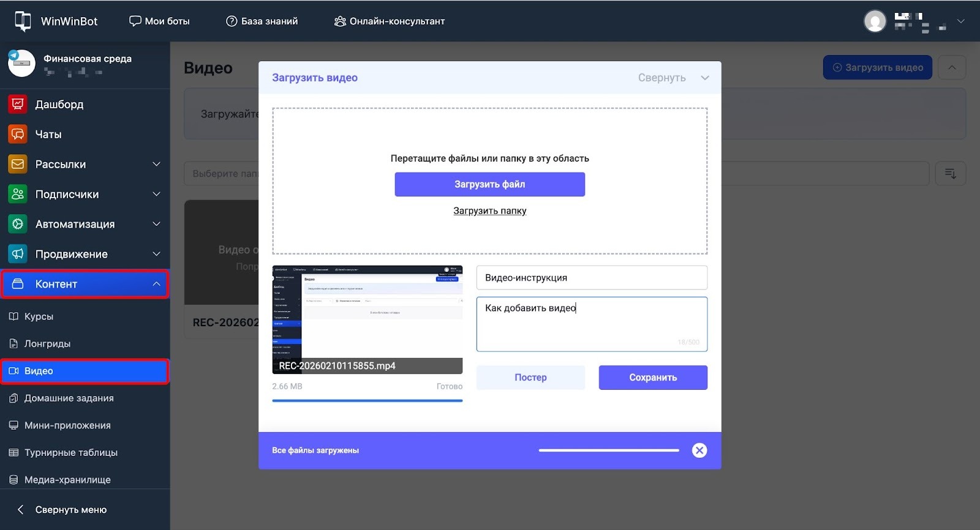Image resolution: width=980 pixels, height=530 pixels.
Task: Open База знаний in top navigation
Action: click(262, 21)
